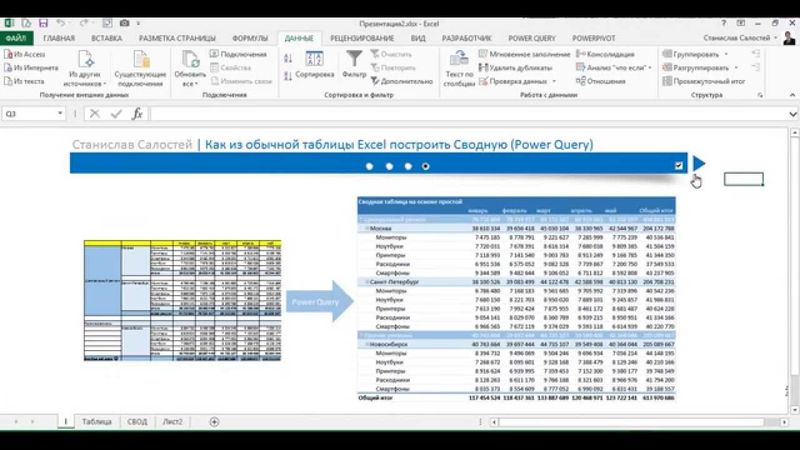Click the Redo arrow icon
800x450 pixels.
[83, 23]
